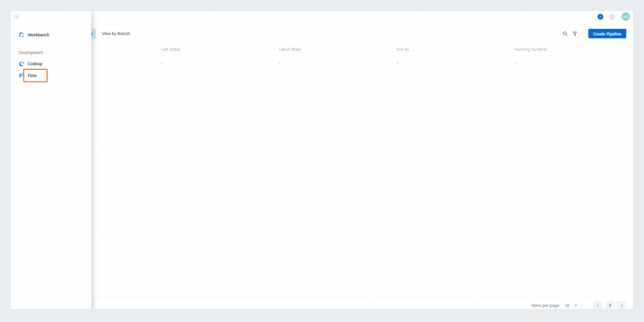
Task: Expand the page size selector showing 10
Action: (x=571, y=305)
